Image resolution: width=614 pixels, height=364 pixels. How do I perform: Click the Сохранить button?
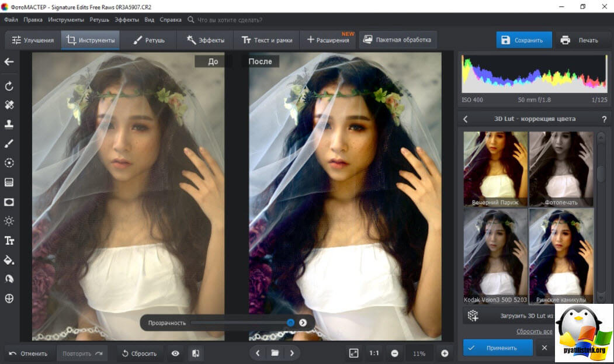pyautogui.click(x=524, y=40)
